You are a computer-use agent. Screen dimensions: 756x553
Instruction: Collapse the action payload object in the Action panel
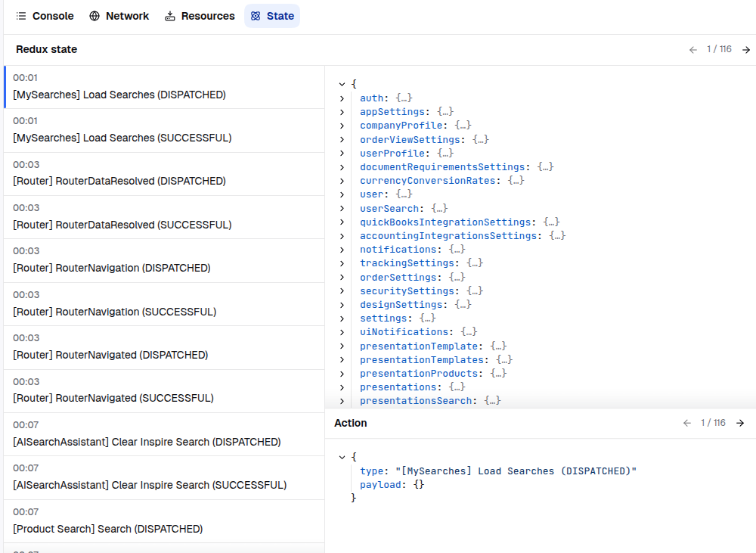tap(342, 457)
